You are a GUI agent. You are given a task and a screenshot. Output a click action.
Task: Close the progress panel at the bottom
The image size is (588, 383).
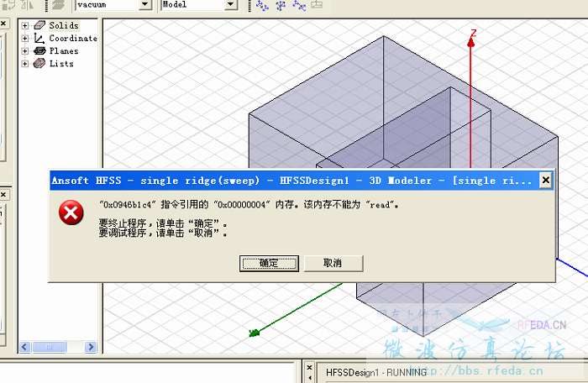(x=309, y=368)
